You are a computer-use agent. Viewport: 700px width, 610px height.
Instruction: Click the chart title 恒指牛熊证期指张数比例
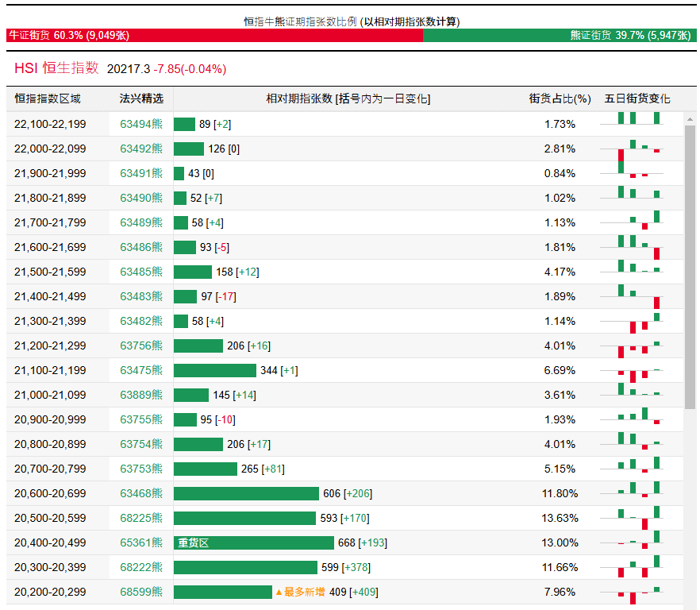click(x=300, y=21)
